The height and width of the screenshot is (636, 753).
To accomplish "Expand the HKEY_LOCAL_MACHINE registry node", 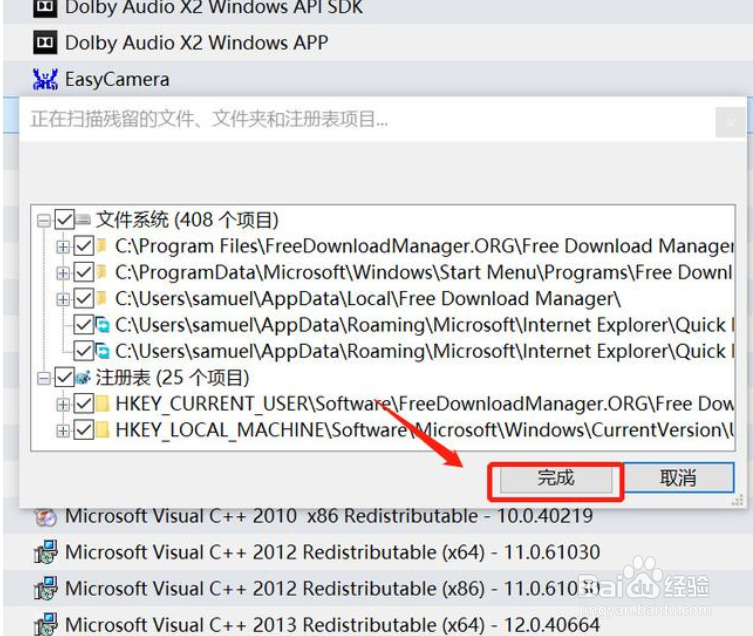I will coord(62,431).
